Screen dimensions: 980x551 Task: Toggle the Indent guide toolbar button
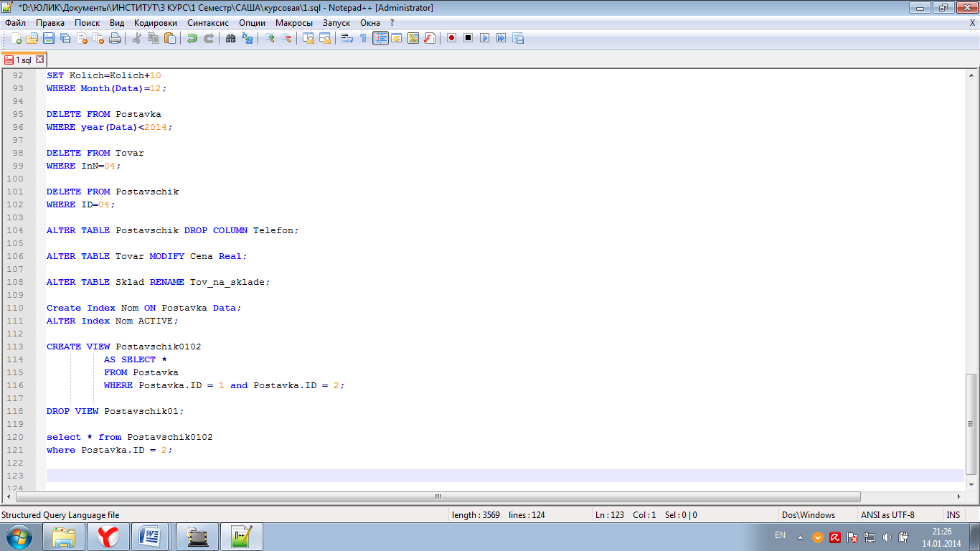380,38
